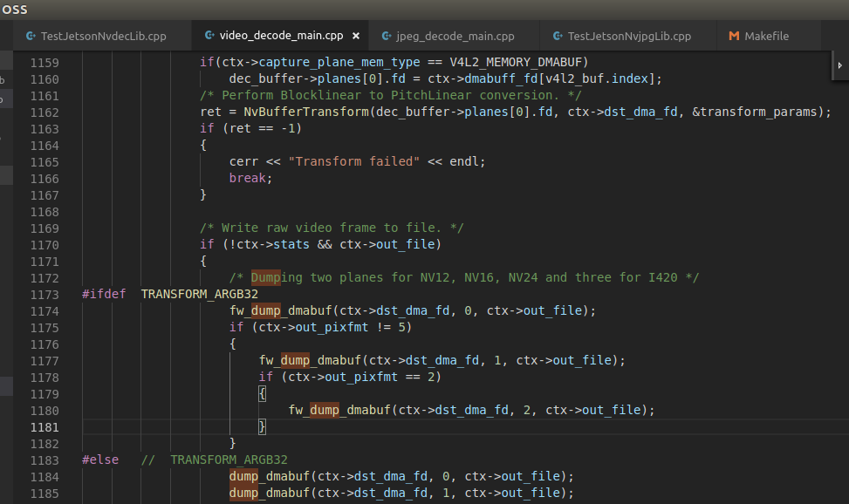Screen dimensions: 849x504
Task: Click the Makefile M icon
Action: (734, 37)
